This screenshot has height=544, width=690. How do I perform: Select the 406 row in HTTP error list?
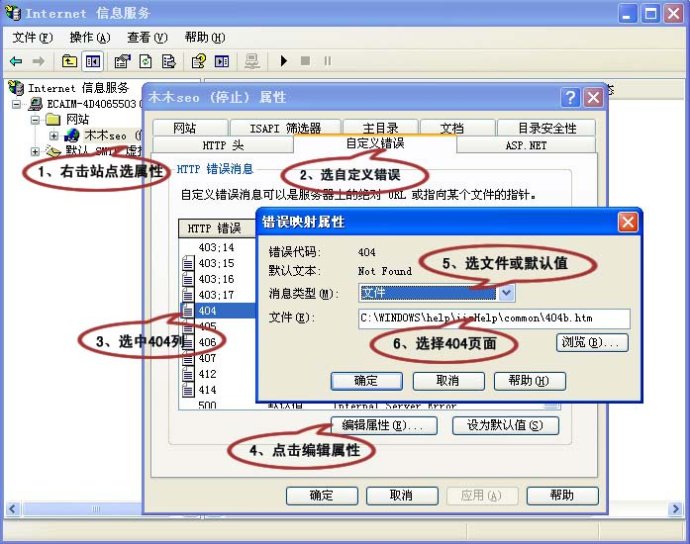(207, 342)
